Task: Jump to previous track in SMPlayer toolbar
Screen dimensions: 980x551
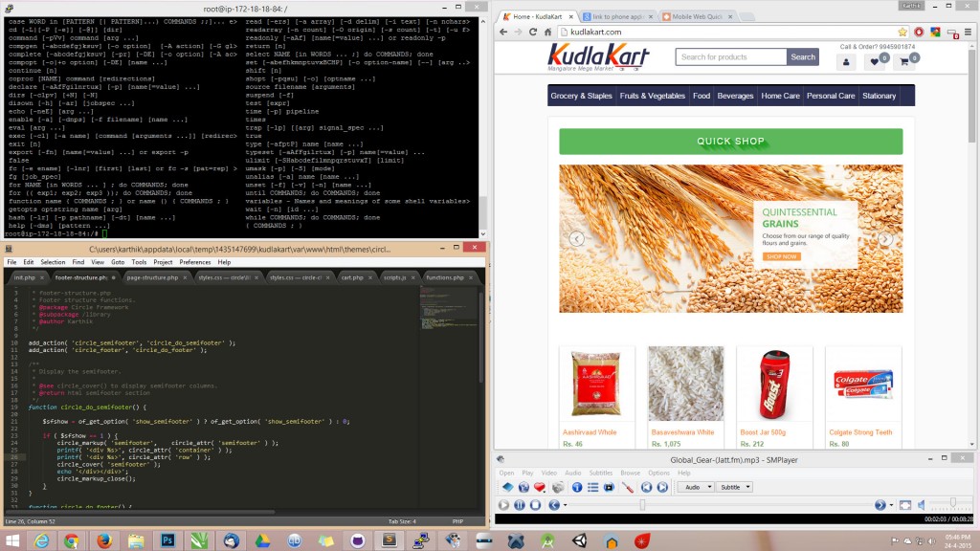Action: 646,487
